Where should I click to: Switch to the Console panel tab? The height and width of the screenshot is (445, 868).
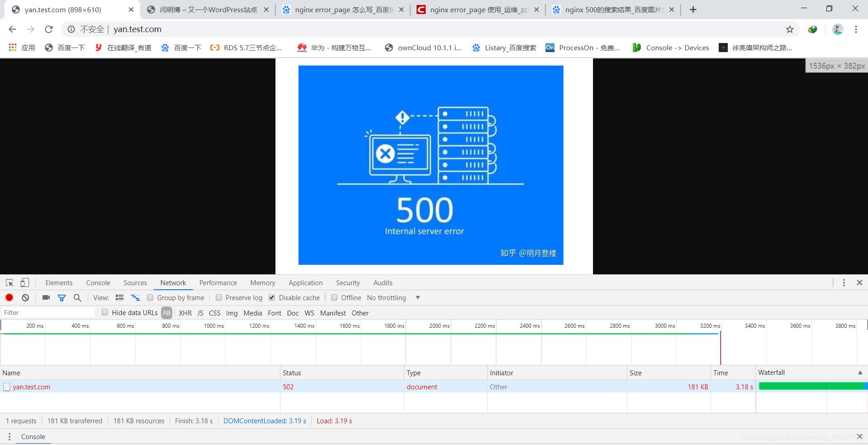(x=98, y=282)
